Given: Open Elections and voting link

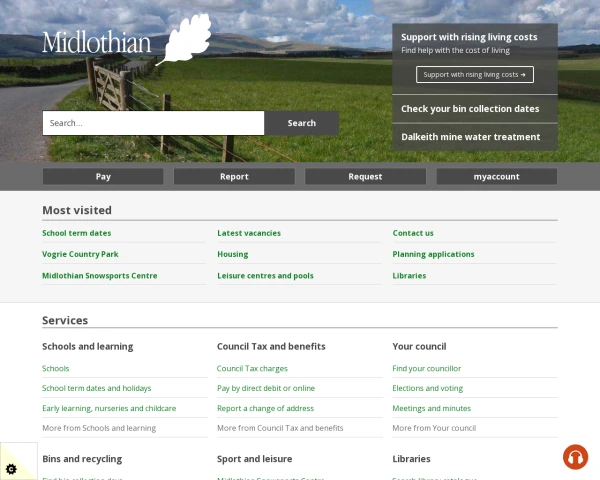Looking at the screenshot, I should (x=427, y=388).
